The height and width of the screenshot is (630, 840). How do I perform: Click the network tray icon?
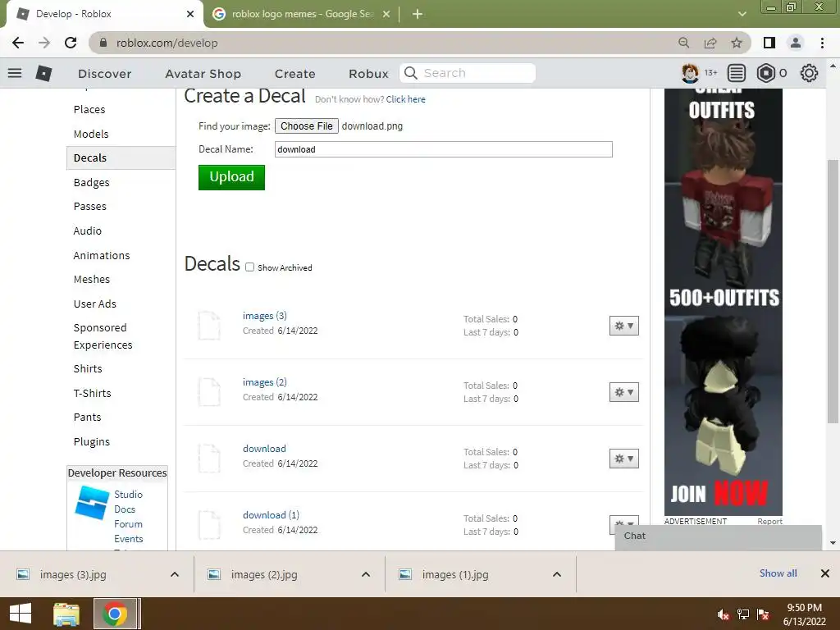tap(743, 614)
